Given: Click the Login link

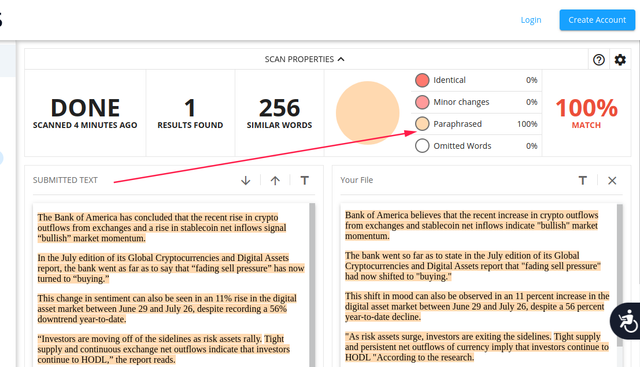Looking at the screenshot, I should 531,20.
